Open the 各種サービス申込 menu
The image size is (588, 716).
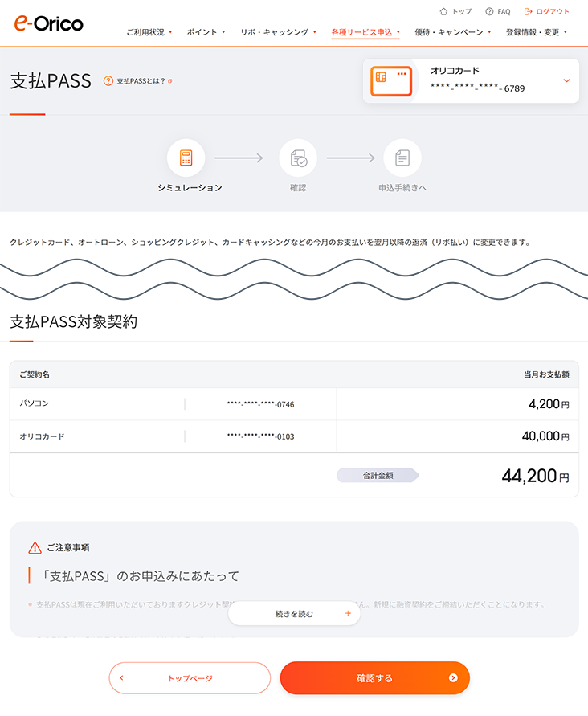(x=365, y=32)
